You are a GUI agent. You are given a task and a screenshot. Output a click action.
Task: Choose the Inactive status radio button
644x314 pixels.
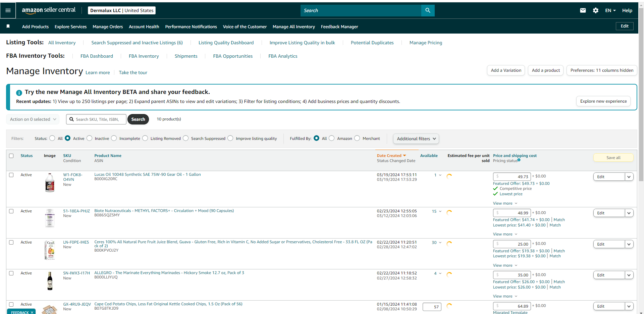(90, 138)
